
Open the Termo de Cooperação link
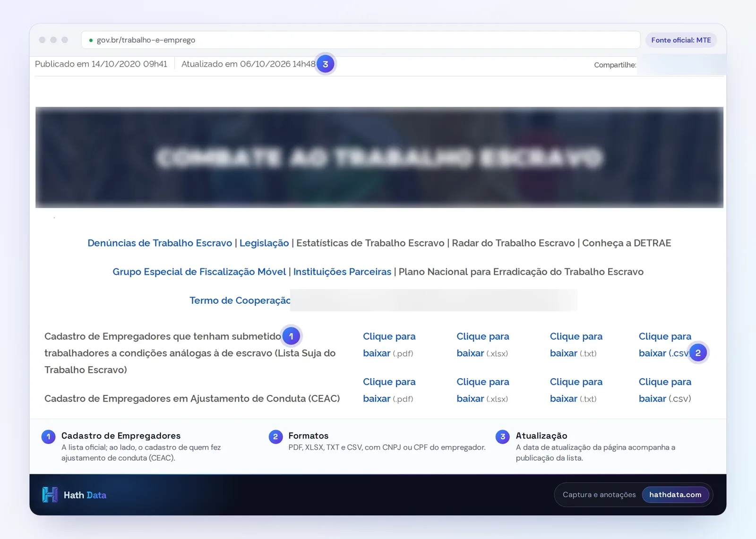(x=240, y=301)
